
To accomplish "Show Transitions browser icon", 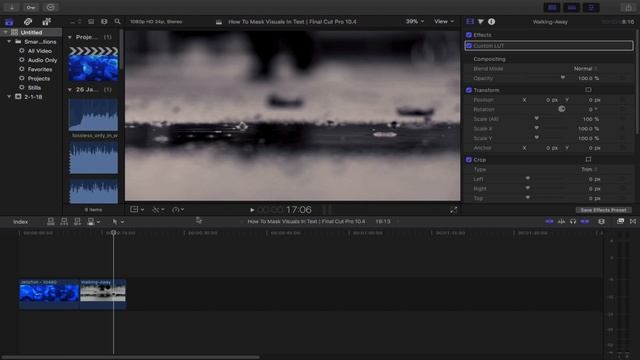I will click(x=633, y=221).
